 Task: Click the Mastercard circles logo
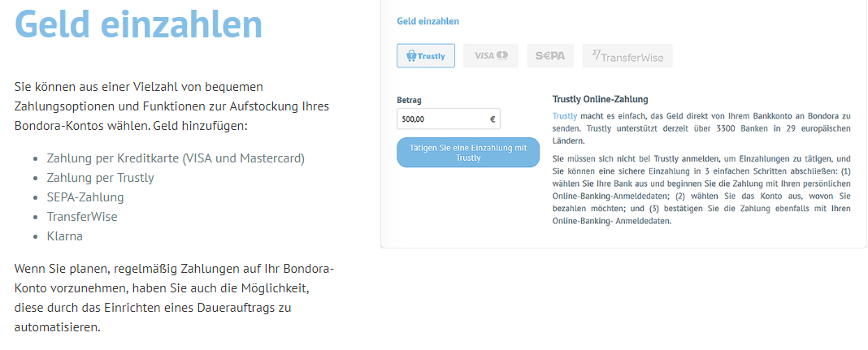tap(502, 55)
